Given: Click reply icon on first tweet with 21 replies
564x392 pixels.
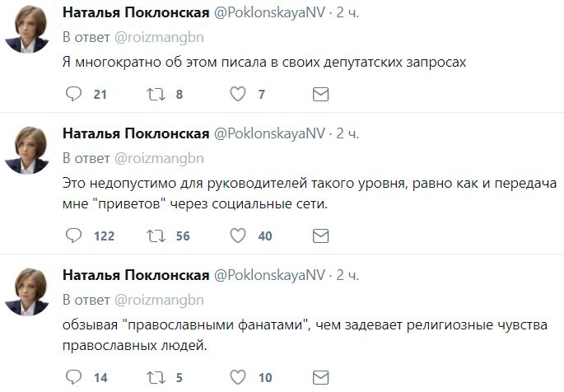Looking at the screenshot, I should pyautogui.click(x=73, y=95).
